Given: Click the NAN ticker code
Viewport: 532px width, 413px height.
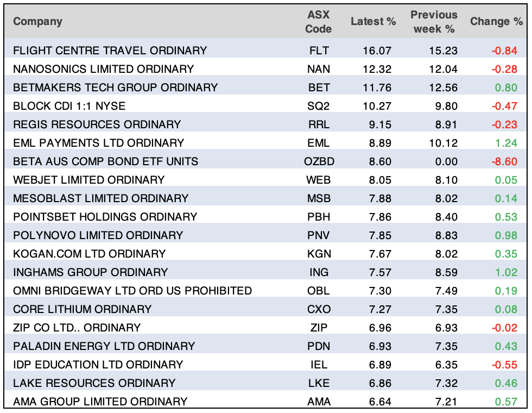Looking at the screenshot, I should [x=318, y=69].
